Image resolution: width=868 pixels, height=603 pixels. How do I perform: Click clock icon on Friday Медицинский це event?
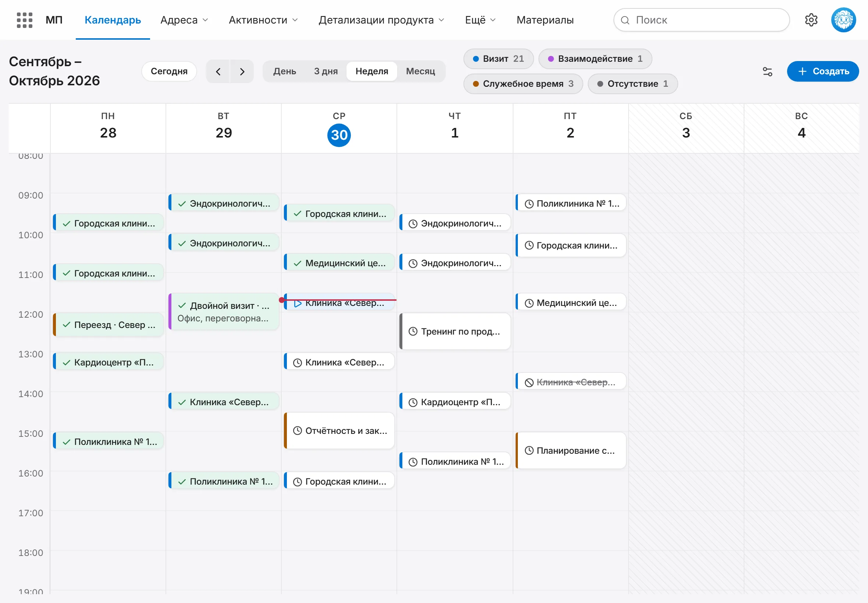tap(529, 303)
